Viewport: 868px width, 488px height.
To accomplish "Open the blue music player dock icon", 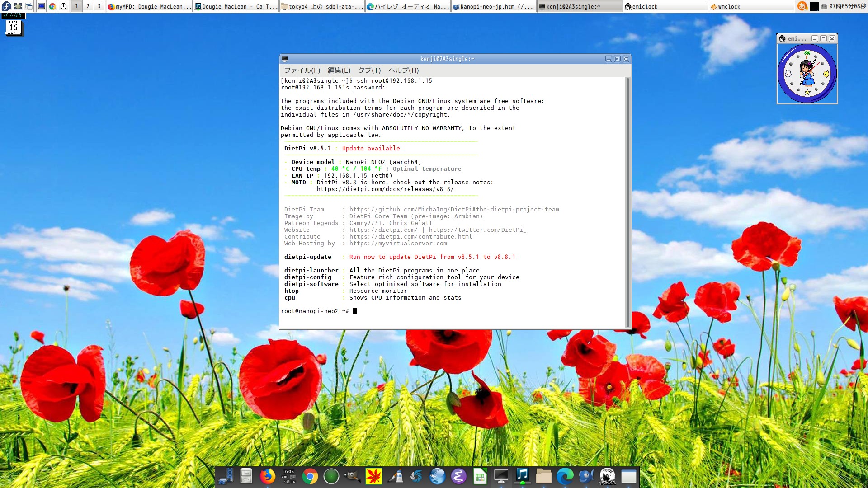I will pos(523,476).
